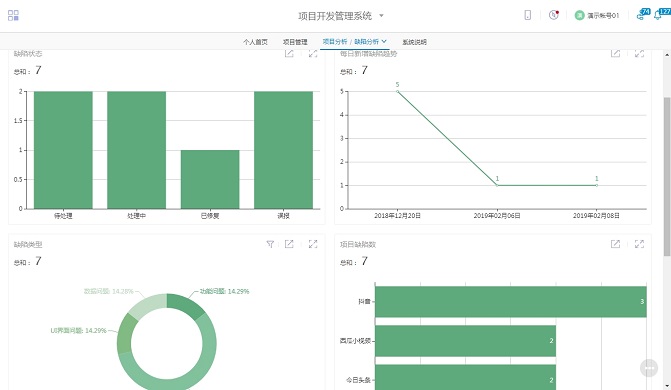This screenshot has width=671, height=390.
Task: Export the 每日新增缺陷趋势 chart via share icon
Action: click(615, 54)
